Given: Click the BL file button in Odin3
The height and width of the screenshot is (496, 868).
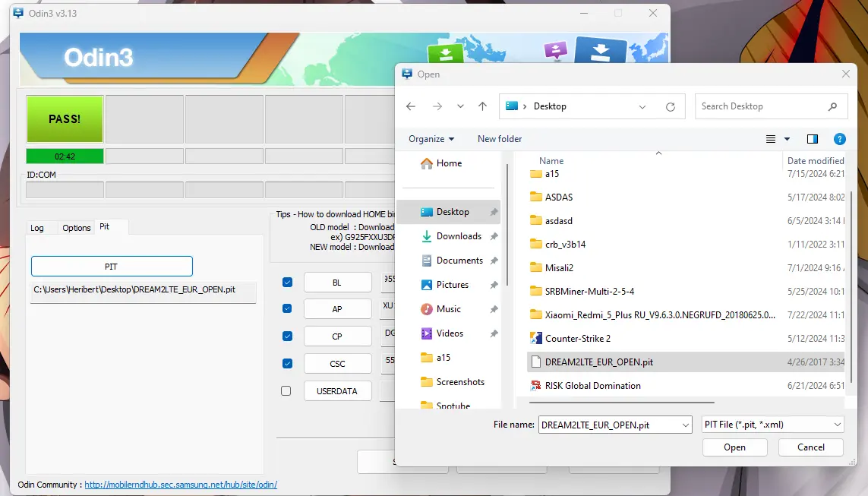Looking at the screenshot, I should 337,283.
